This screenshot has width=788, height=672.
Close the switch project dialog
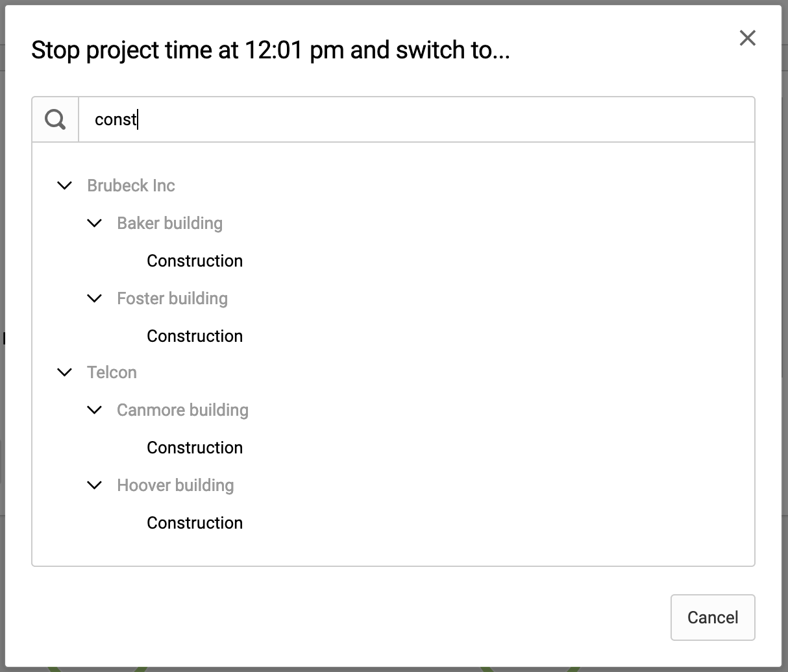[x=748, y=38]
